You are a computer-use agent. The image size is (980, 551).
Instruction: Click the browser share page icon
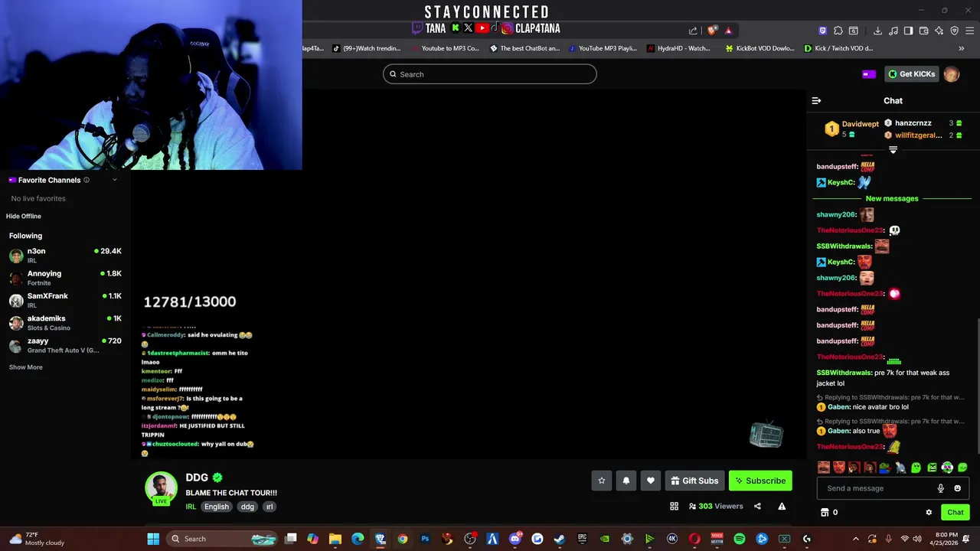coord(693,31)
